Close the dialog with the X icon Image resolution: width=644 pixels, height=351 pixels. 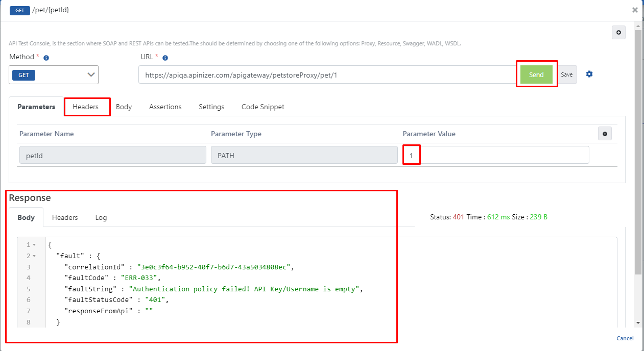[x=635, y=10]
